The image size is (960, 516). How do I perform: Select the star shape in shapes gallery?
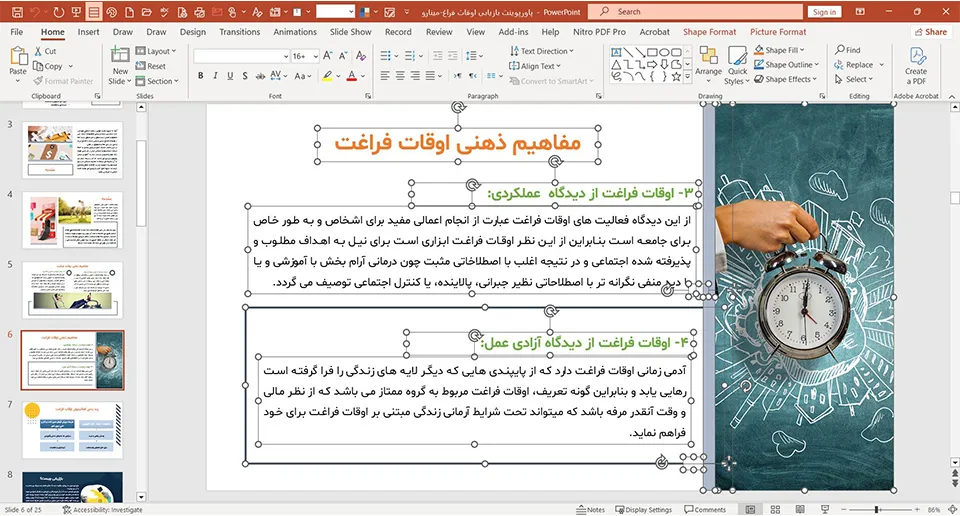coord(676,77)
